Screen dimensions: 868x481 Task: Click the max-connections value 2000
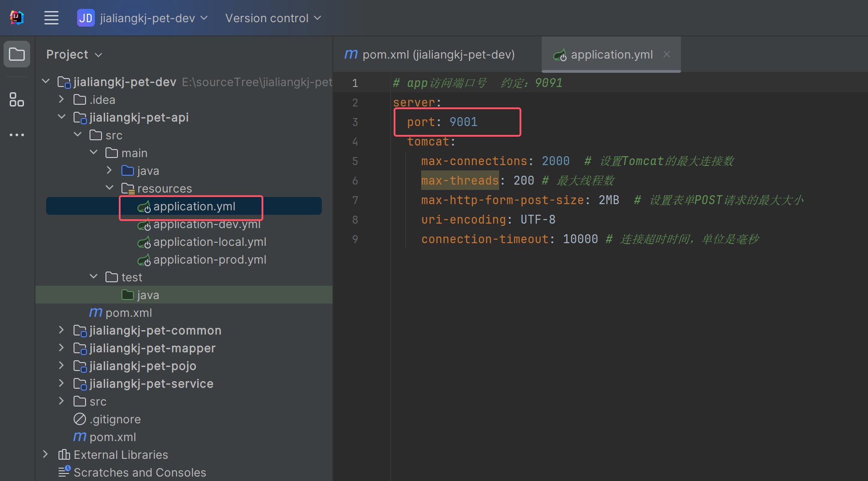coord(555,161)
